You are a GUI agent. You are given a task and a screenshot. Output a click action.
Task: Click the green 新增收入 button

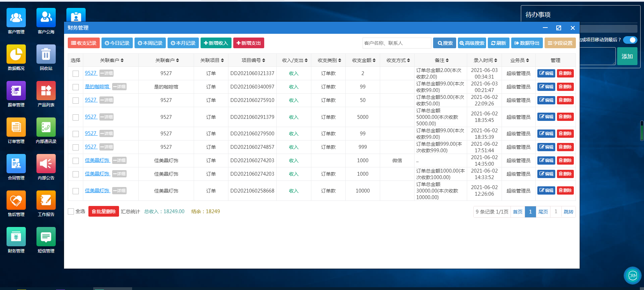pyautogui.click(x=216, y=43)
